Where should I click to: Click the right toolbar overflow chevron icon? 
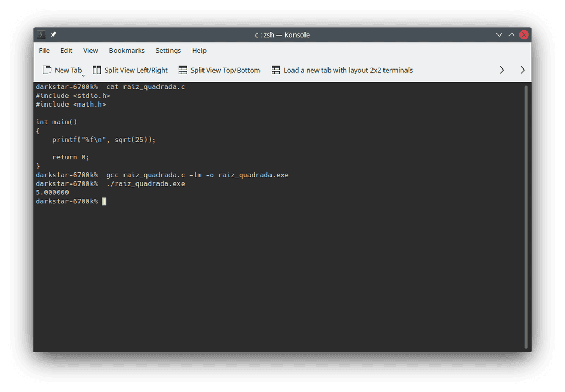click(522, 70)
